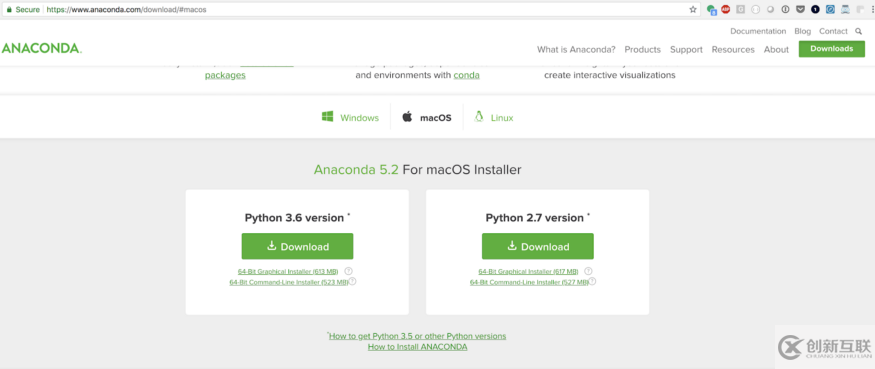Bookmark this page with the star icon
Image resolution: width=875 pixels, height=369 pixels.
point(693,9)
